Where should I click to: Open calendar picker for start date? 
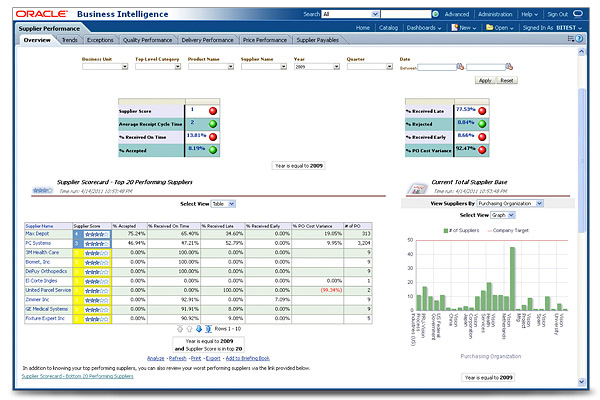tap(460, 67)
